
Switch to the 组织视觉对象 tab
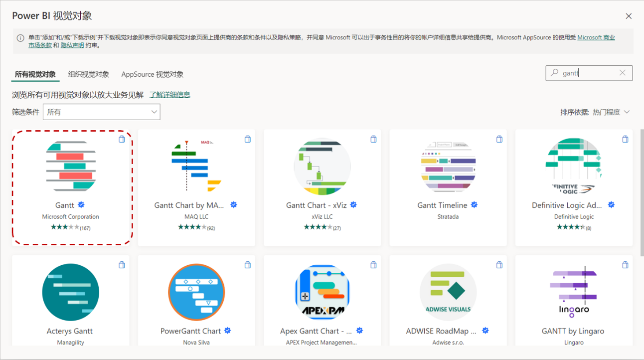(89, 74)
